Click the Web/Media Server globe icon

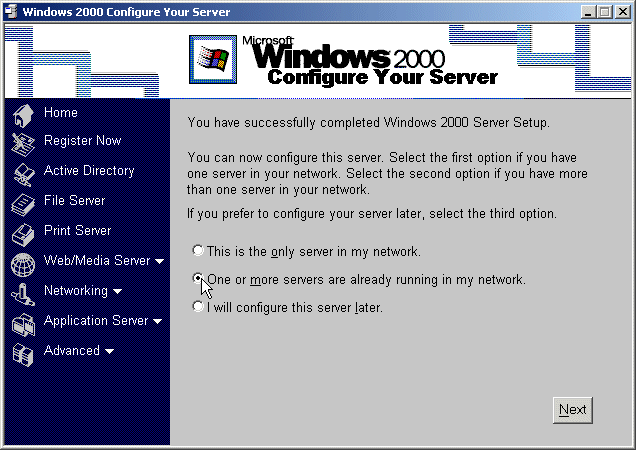(23, 264)
